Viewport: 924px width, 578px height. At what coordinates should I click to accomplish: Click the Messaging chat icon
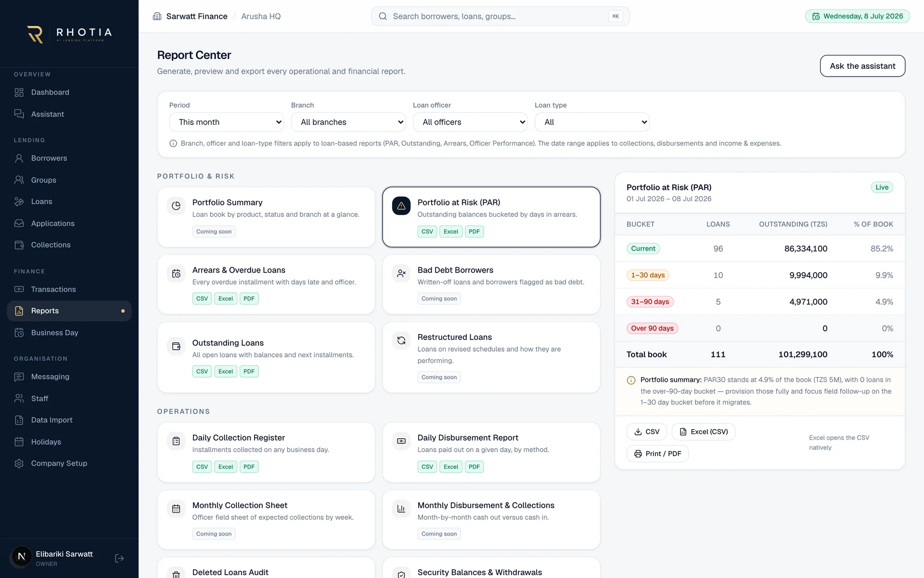click(19, 377)
